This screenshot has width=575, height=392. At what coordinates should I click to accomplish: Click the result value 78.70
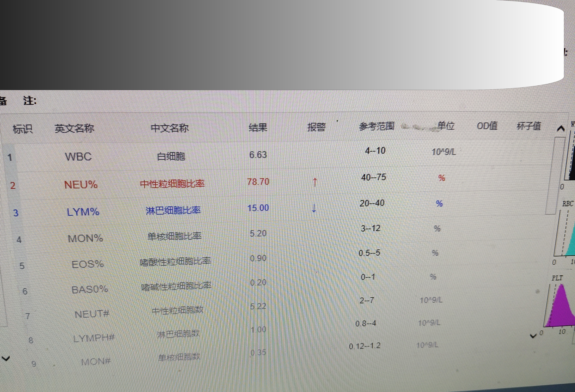click(258, 182)
